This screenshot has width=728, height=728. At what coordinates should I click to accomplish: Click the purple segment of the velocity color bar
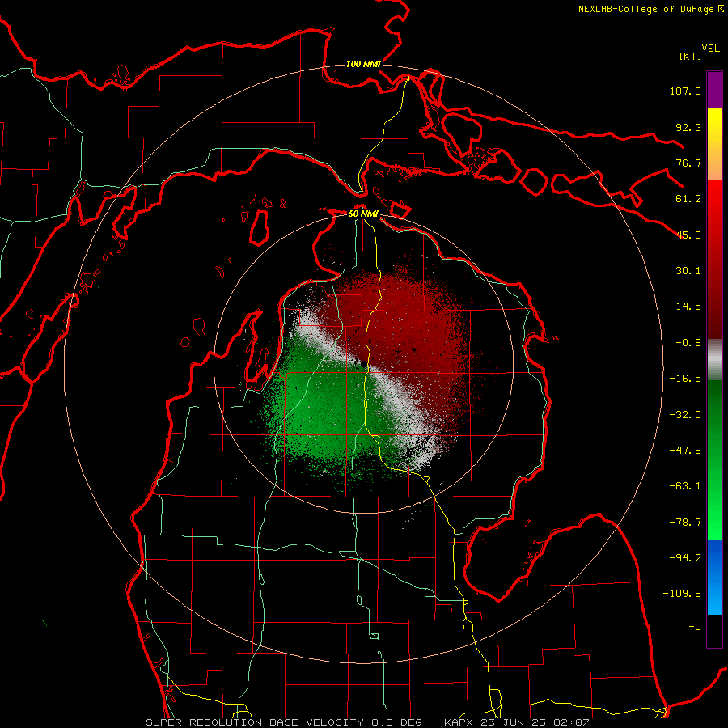point(714,90)
